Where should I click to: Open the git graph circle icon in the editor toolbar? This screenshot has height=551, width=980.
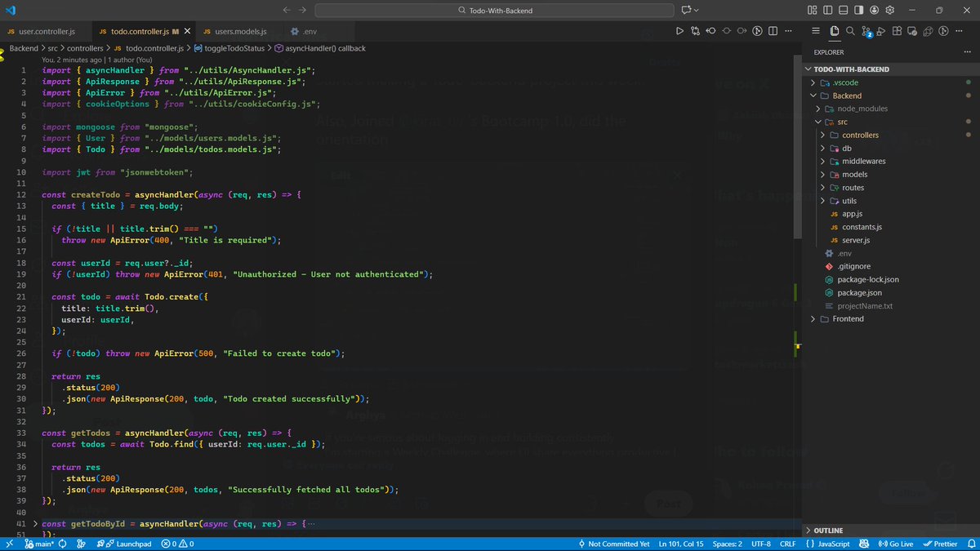757,31
